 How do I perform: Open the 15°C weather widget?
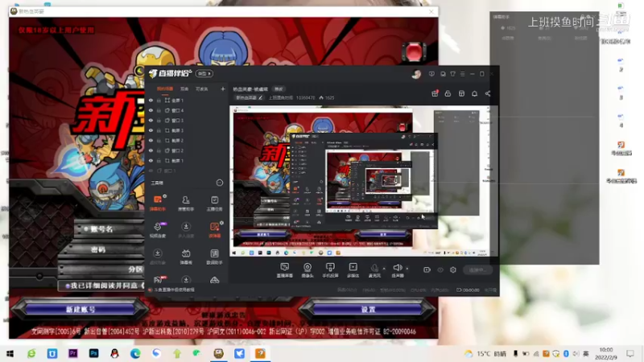click(485, 353)
